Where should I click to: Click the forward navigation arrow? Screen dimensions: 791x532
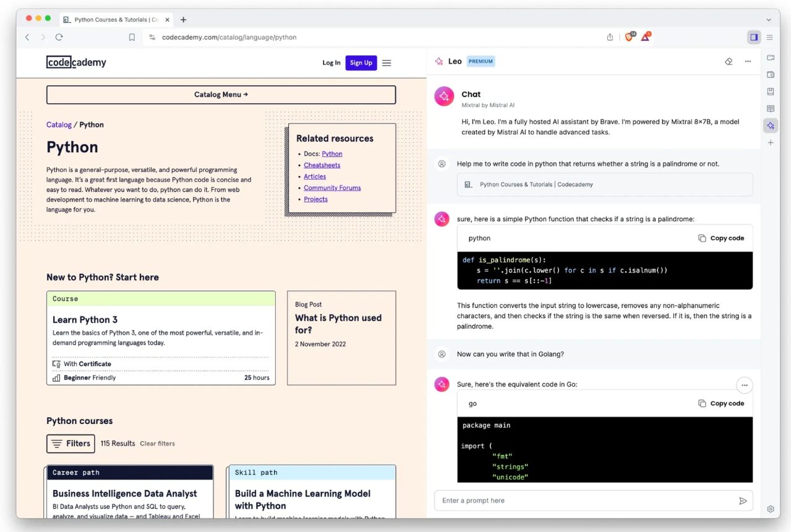point(43,37)
